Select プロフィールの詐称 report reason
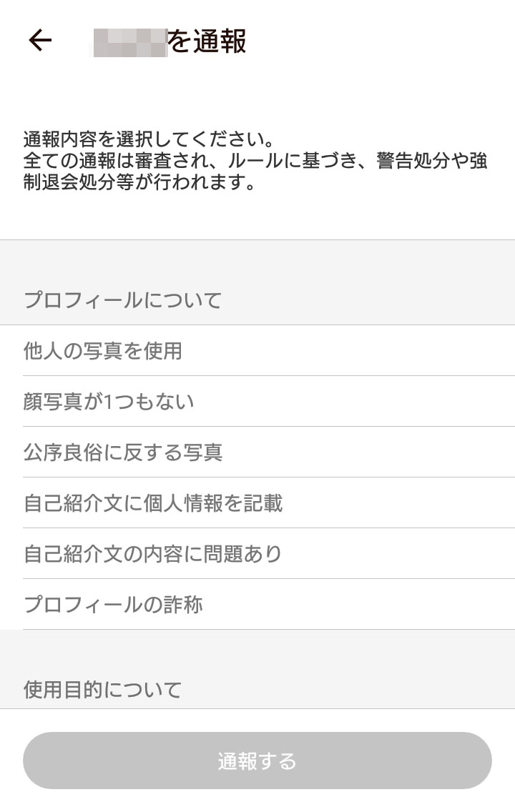This screenshot has width=515, height=812. [x=257, y=604]
